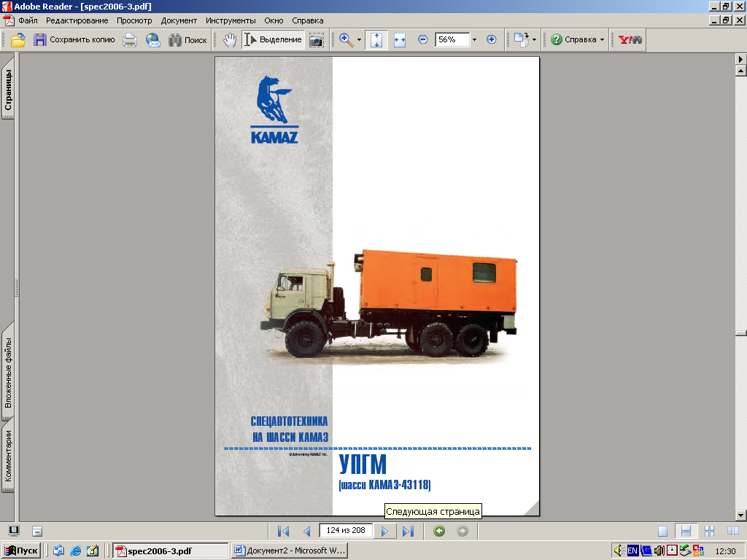Select the Hand tool
Screen dimensions: 747x560
click(x=230, y=40)
